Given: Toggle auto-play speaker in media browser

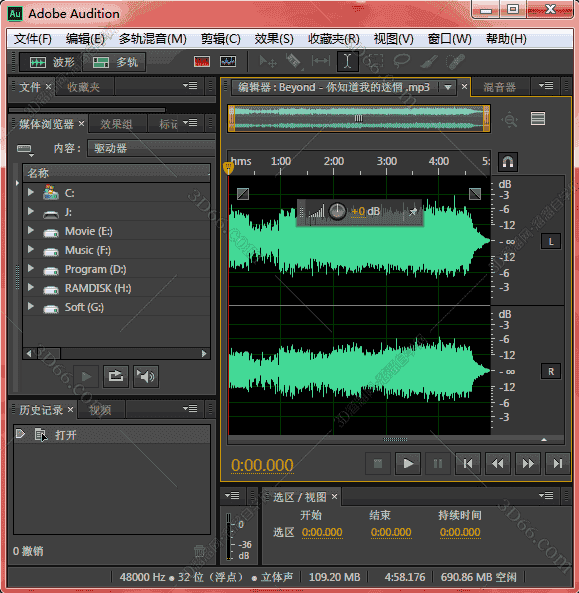Looking at the screenshot, I should 146,377.
